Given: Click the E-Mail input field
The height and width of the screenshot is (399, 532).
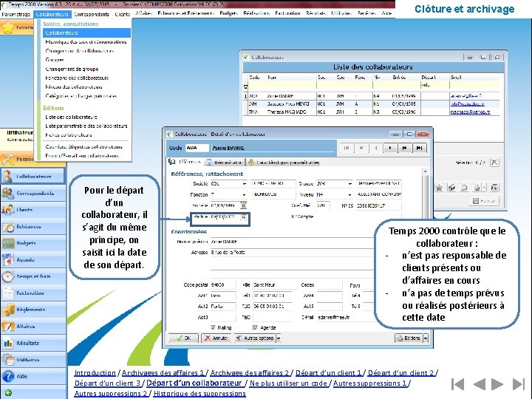Looking at the screenshot, I should coord(345,317).
